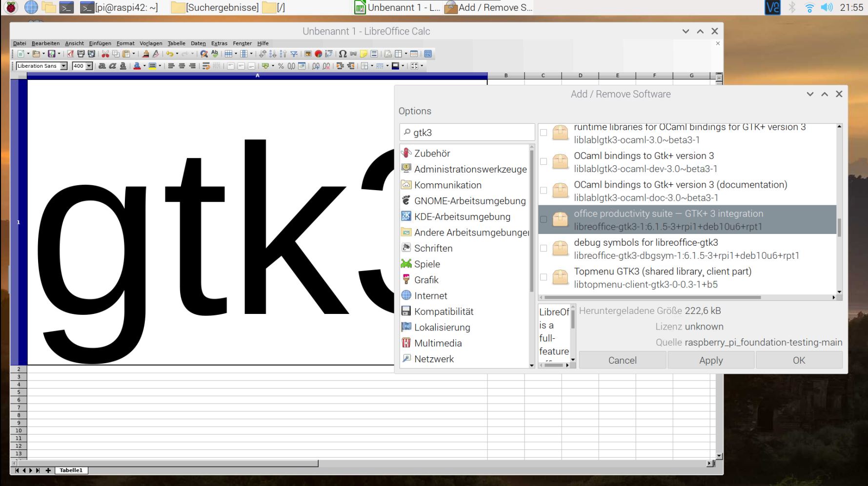
Task: Toggle bold formatting in Calc
Action: (102, 66)
